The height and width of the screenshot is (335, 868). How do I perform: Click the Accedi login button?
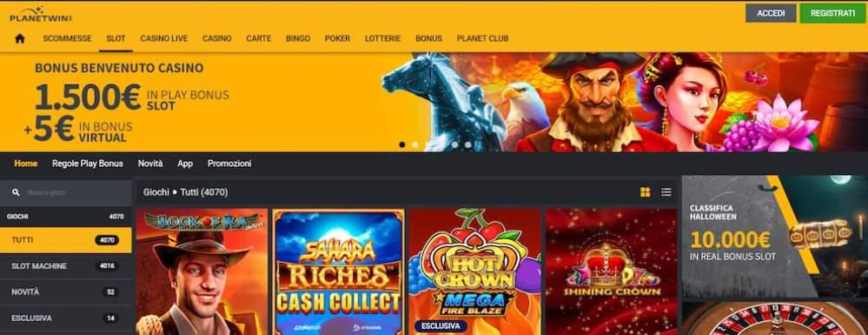coord(771,13)
